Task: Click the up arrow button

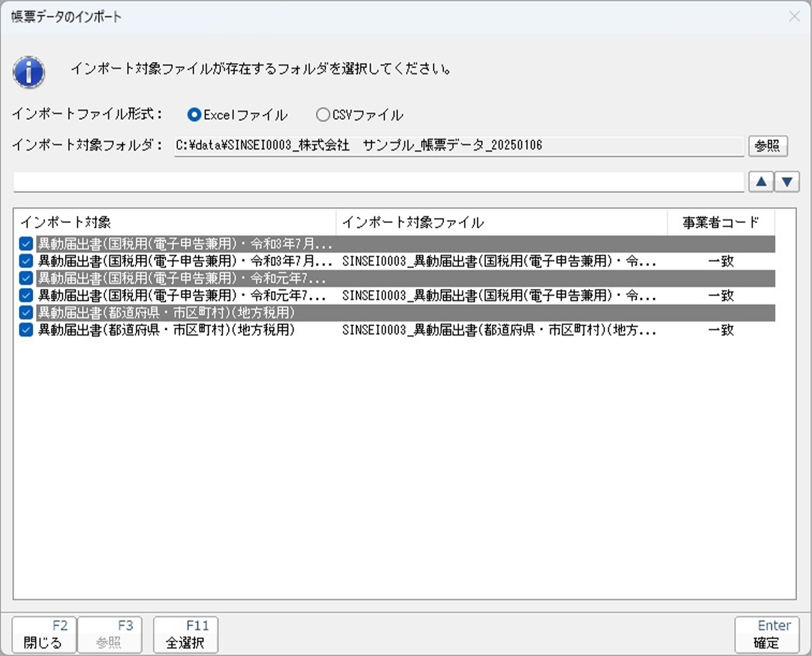Action: 761,182
